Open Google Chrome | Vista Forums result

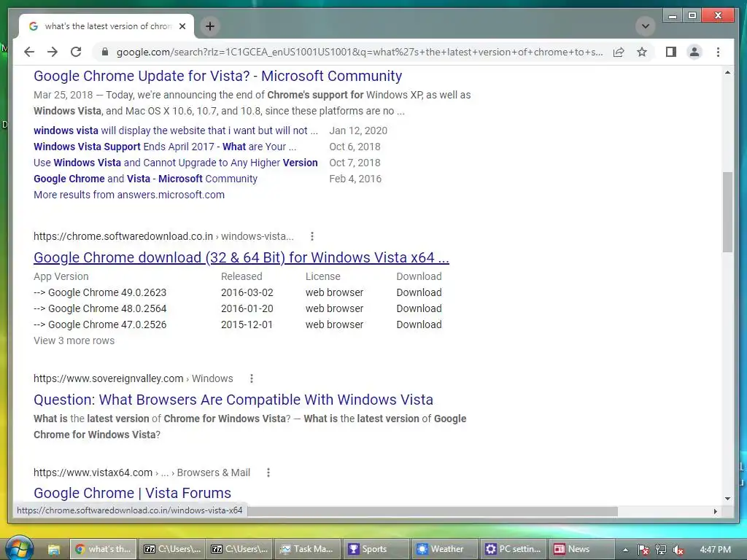click(132, 493)
